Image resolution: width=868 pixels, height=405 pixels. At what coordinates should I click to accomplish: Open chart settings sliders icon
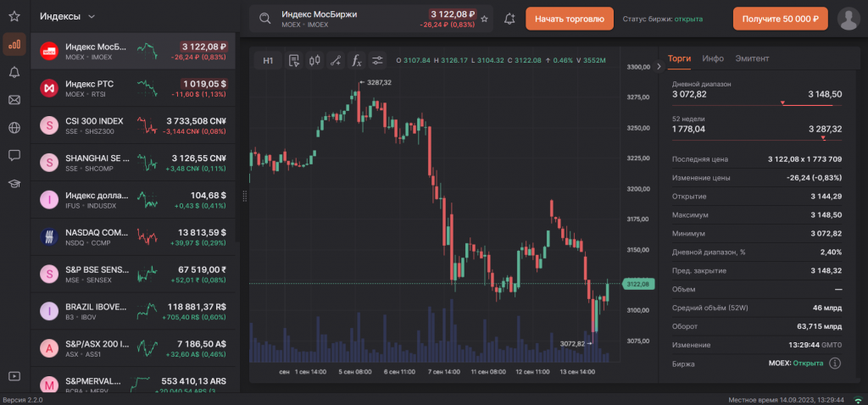point(378,60)
